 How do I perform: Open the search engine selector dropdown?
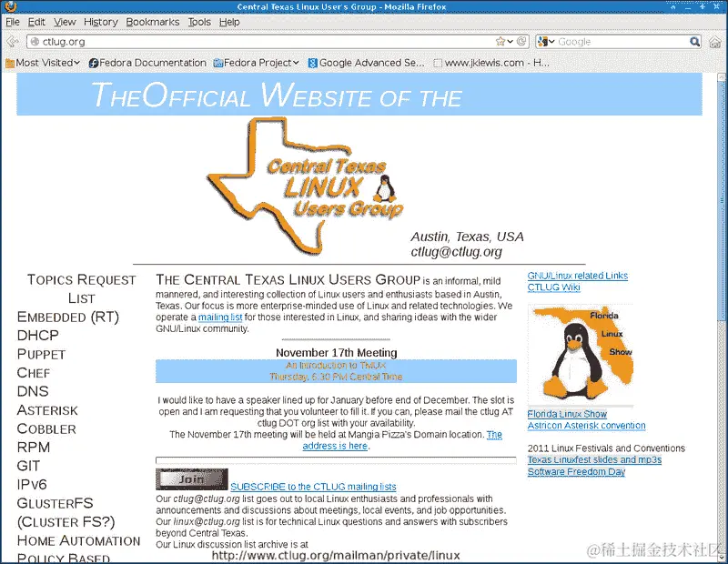tap(552, 42)
